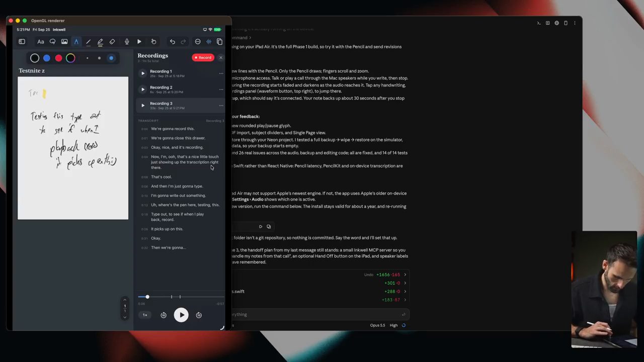Open options menu for Recording 1
Image resolution: width=644 pixels, height=362 pixels.
pyautogui.click(x=221, y=73)
